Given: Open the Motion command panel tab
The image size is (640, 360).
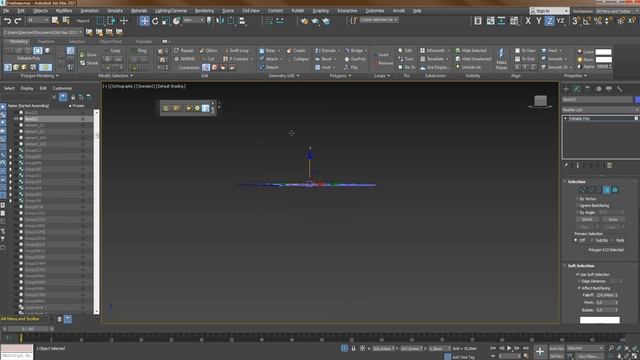Looking at the screenshot, I should pos(598,89).
